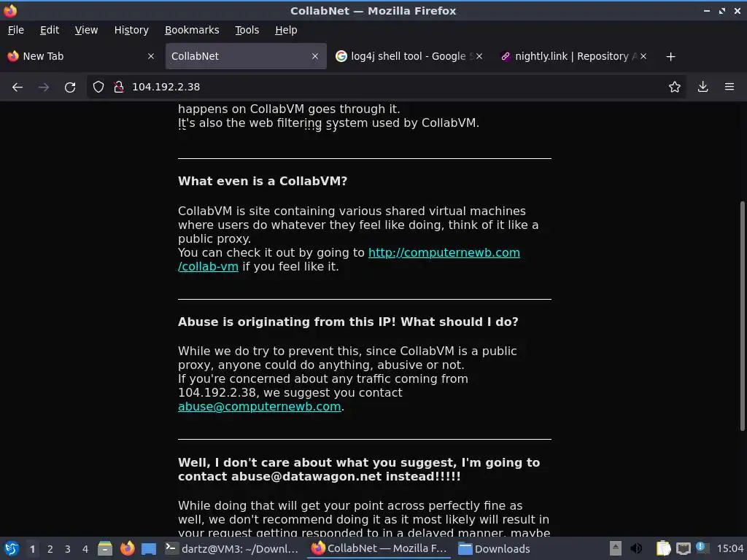This screenshot has width=747, height=560.
Task: Click the page's vertical scrollbar thumb
Action: [x=742, y=316]
